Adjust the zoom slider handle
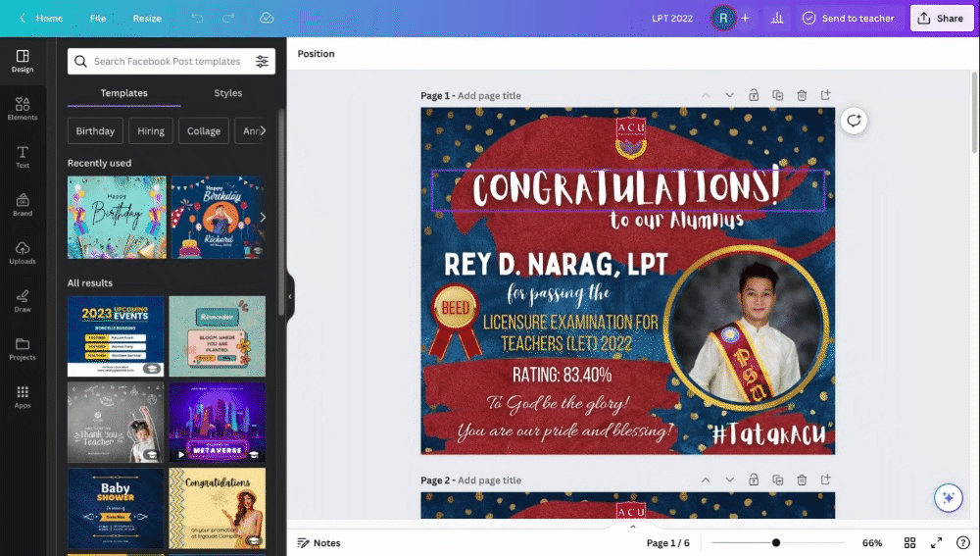The height and width of the screenshot is (556, 980). [x=775, y=543]
